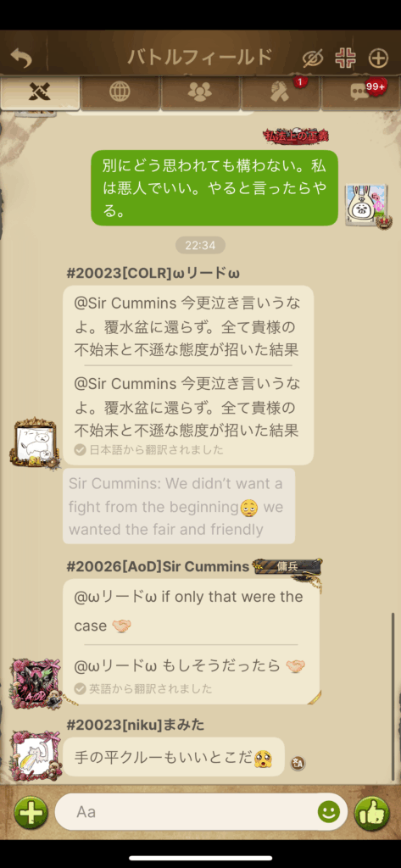
Task: Tap the #20026[AoD]Sir Cummins username
Action: point(158,566)
